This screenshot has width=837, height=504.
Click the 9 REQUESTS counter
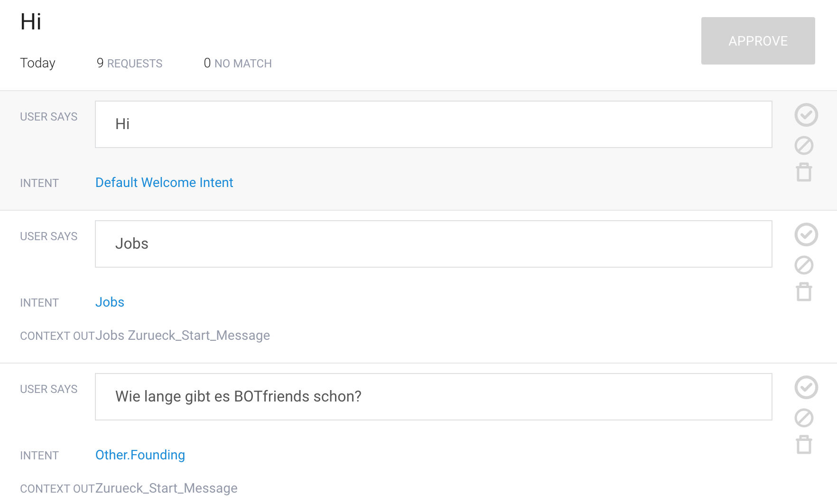pyautogui.click(x=129, y=63)
